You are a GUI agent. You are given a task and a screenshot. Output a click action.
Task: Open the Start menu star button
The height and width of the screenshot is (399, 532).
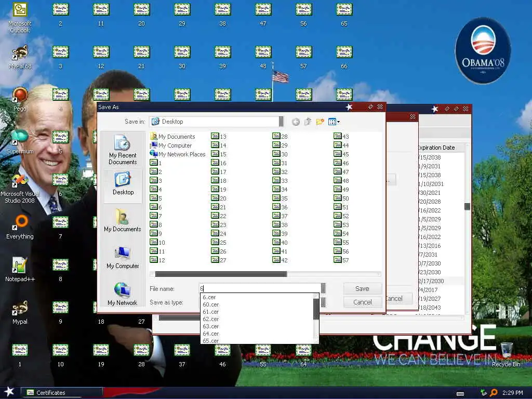pyautogui.click(x=9, y=392)
